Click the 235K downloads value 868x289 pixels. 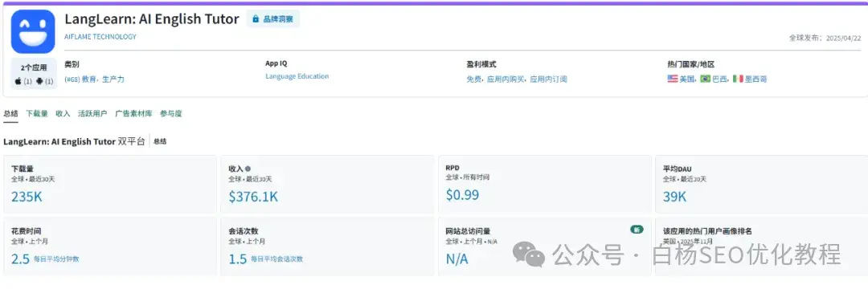pos(27,196)
